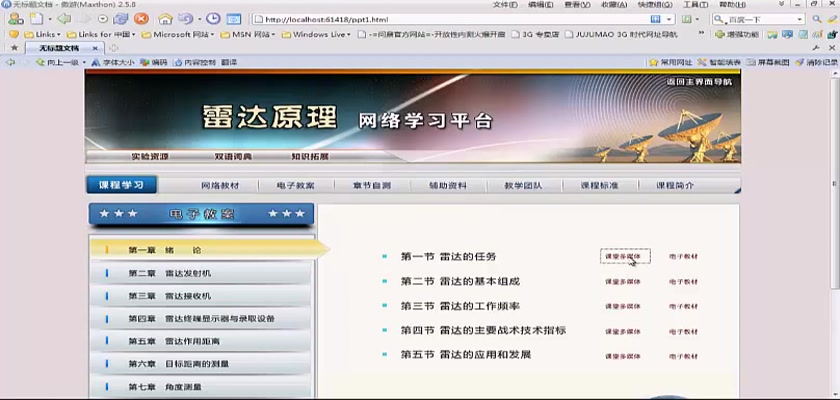Open 课程简介 navigation tab

click(675, 186)
